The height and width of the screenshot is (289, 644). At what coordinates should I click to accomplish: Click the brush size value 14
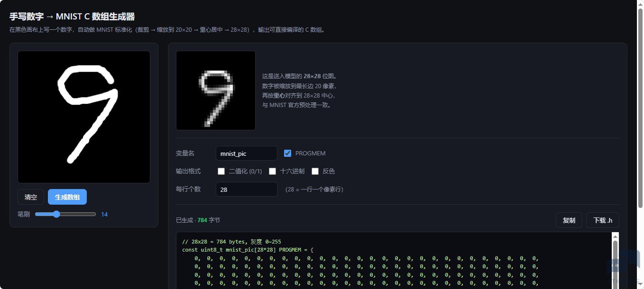104,215
